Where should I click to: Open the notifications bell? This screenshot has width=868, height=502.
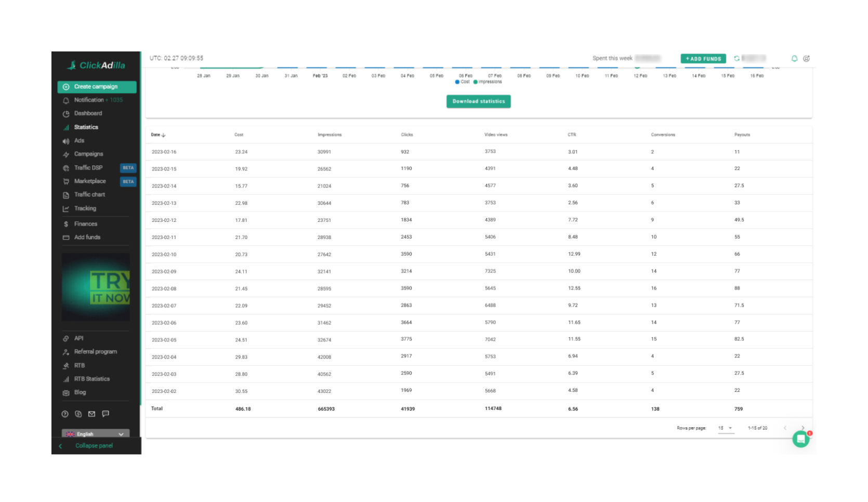click(794, 58)
